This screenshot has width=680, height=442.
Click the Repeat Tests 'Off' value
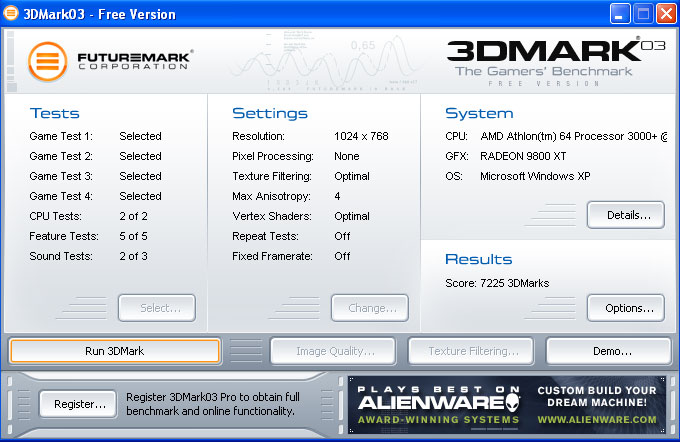point(342,236)
